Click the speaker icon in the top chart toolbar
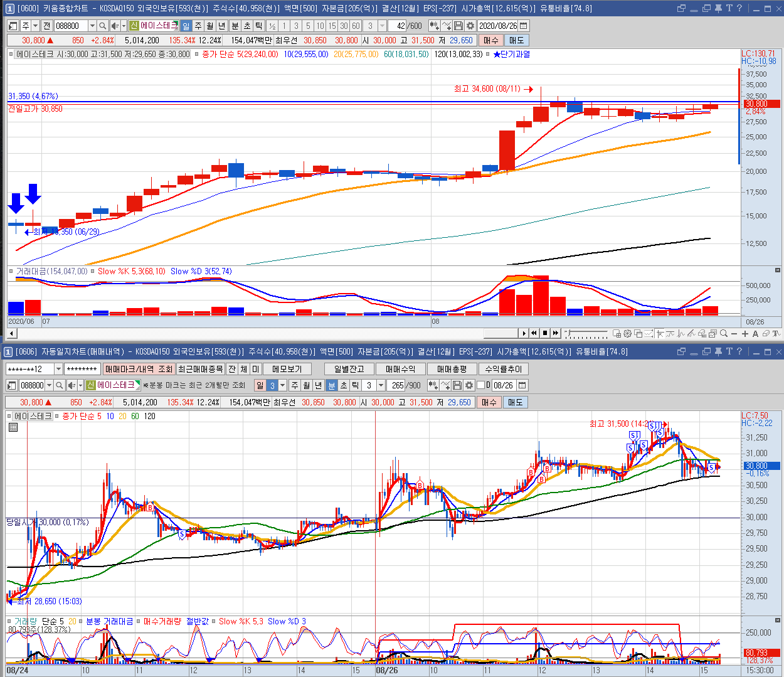The image size is (784, 677). click(x=115, y=26)
